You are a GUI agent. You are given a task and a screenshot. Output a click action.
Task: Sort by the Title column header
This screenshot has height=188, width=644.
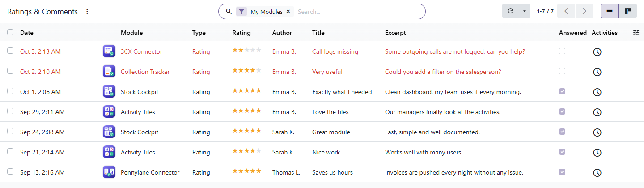pos(318,33)
